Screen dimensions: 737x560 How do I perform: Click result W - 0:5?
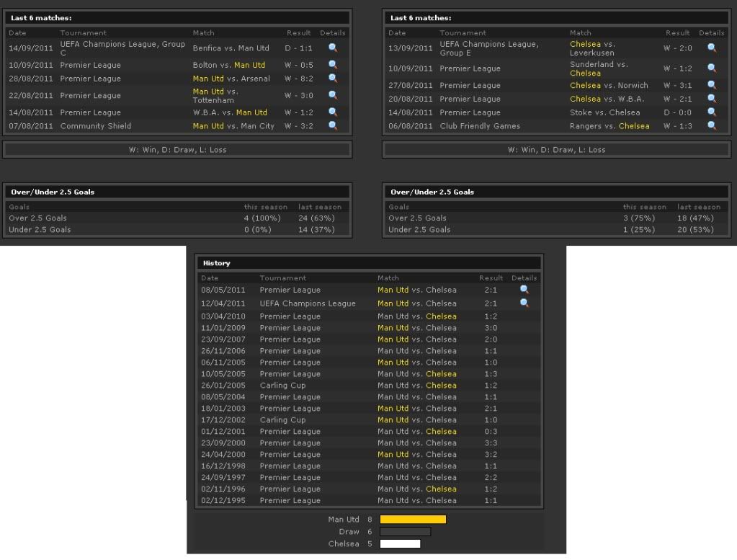coord(298,65)
